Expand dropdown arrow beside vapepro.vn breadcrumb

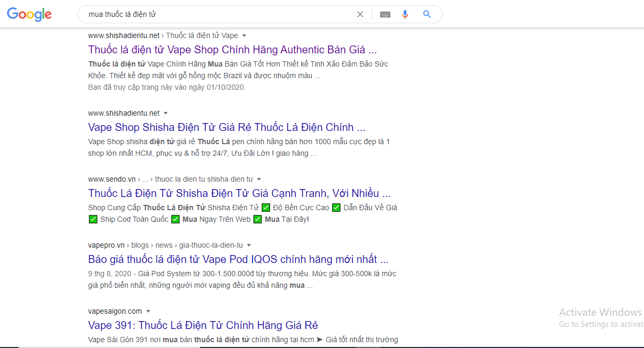[249, 246]
